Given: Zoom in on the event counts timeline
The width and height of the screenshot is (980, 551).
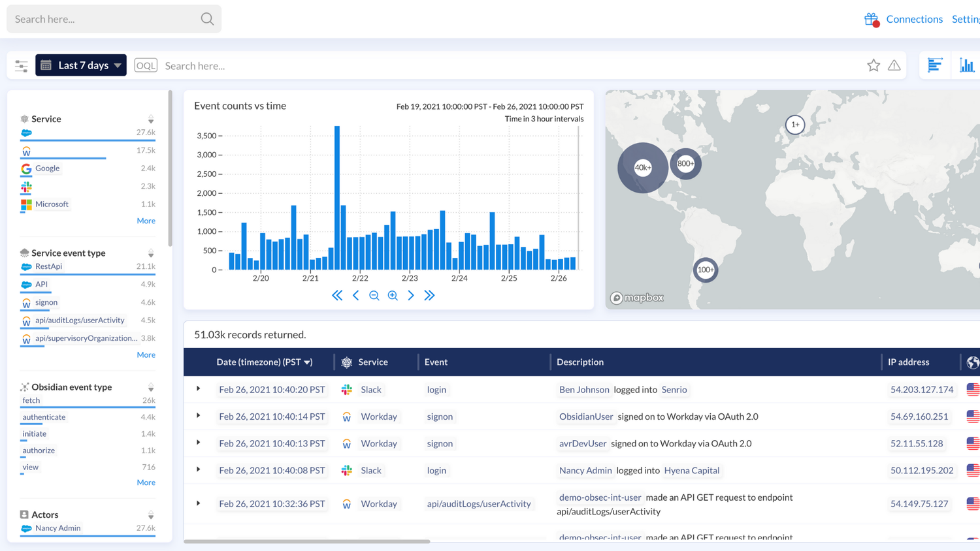Looking at the screenshot, I should click(x=393, y=295).
